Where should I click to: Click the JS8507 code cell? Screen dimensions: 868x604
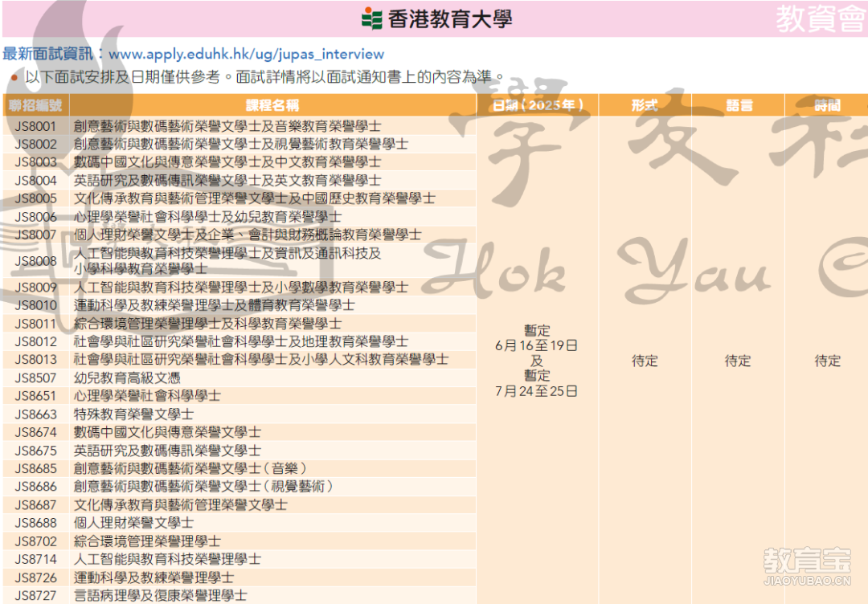(x=35, y=377)
